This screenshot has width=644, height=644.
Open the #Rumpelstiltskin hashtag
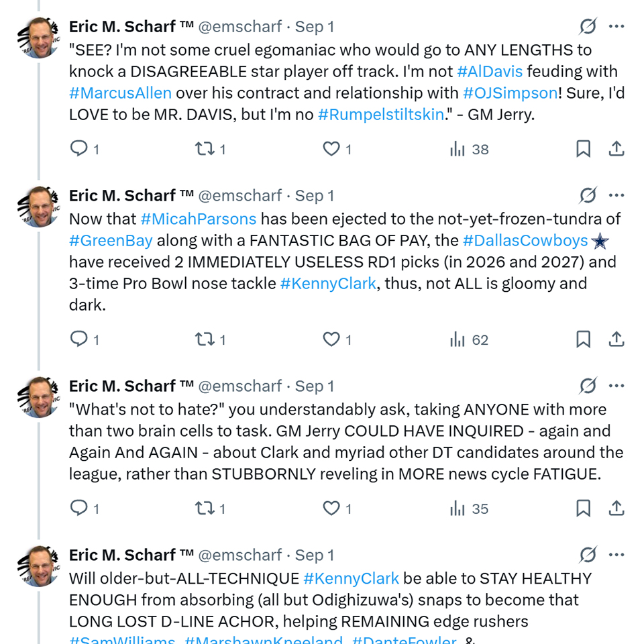pyautogui.click(x=380, y=114)
